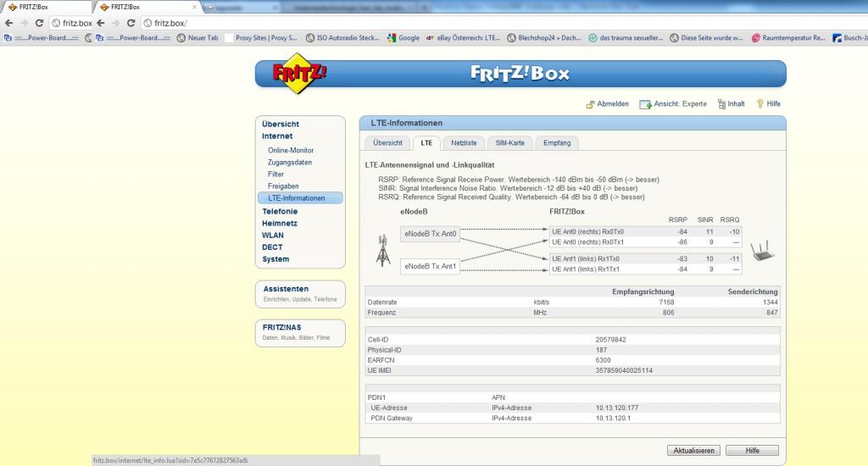The width and height of the screenshot is (868, 466).
Task: Open the Neuer Tab bookmark
Action: (x=198, y=38)
